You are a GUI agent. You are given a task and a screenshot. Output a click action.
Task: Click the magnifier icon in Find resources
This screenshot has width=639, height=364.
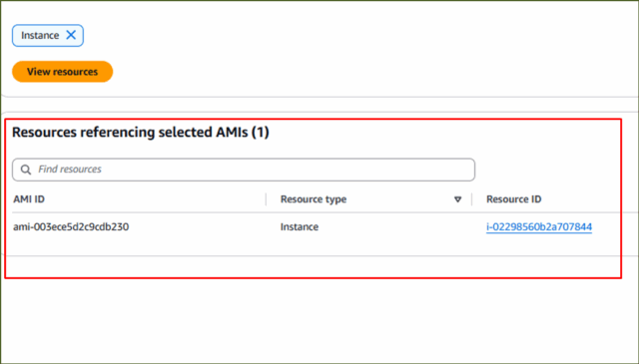click(x=26, y=170)
